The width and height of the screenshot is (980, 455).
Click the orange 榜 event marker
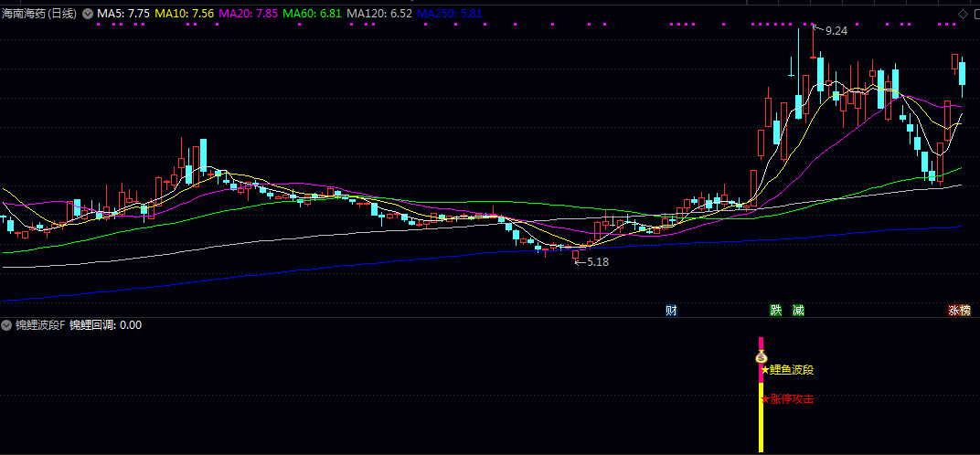[x=965, y=311]
